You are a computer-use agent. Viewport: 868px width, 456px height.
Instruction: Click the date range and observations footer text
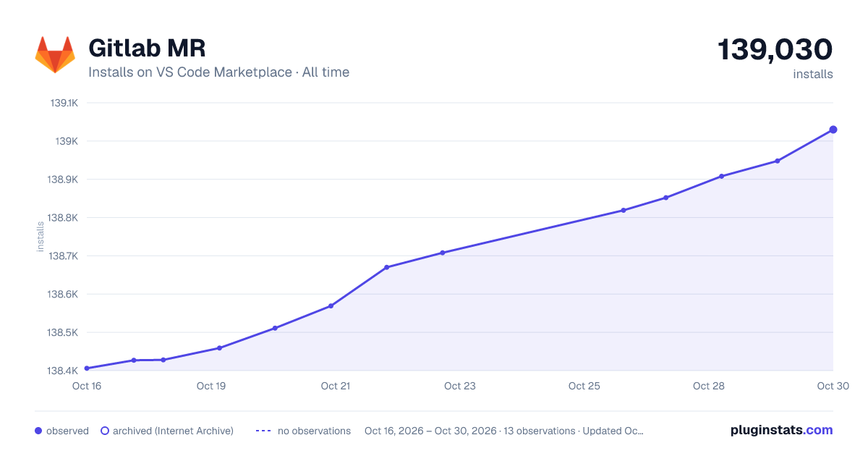[504, 431]
